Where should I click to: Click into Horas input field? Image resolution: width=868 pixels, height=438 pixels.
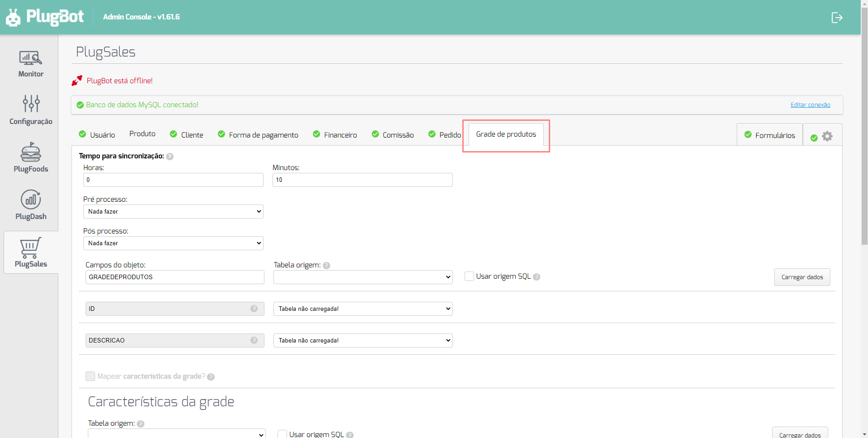click(173, 180)
